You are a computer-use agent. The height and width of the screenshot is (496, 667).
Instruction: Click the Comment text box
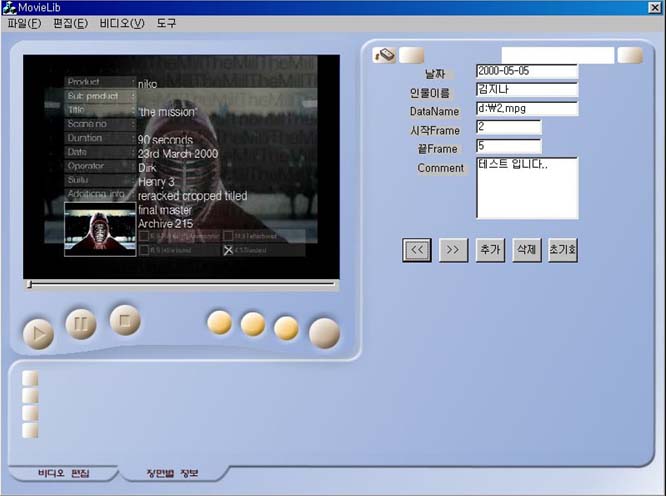527,187
